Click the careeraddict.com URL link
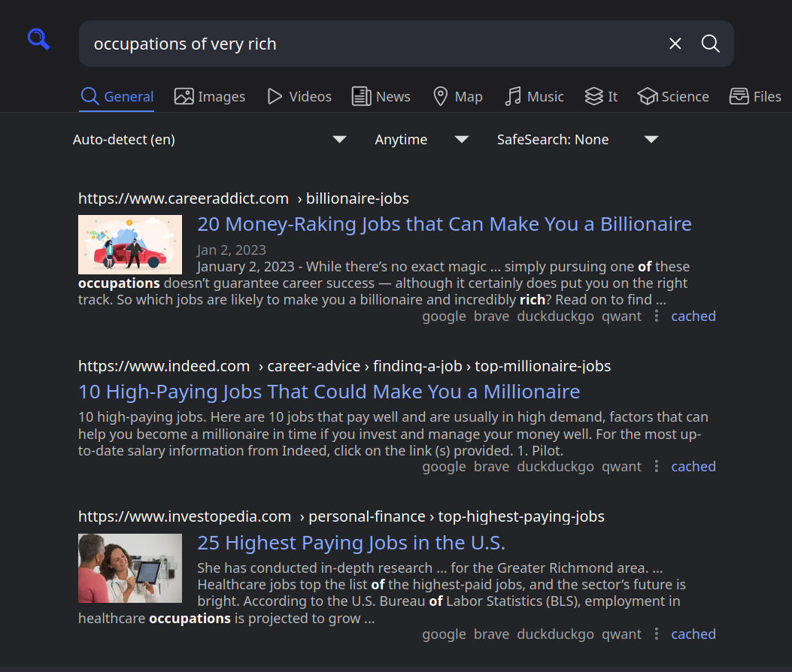Image resolution: width=792 pixels, height=672 pixels. click(x=244, y=198)
